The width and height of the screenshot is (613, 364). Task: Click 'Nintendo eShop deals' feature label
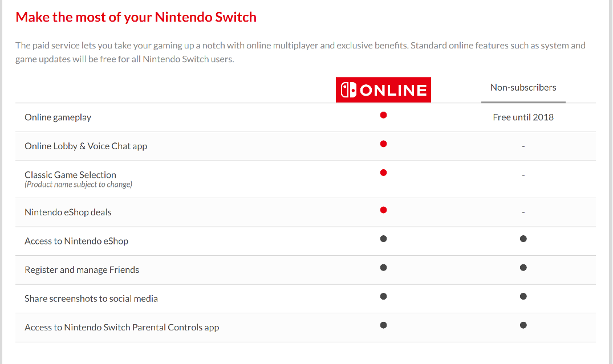tap(68, 212)
